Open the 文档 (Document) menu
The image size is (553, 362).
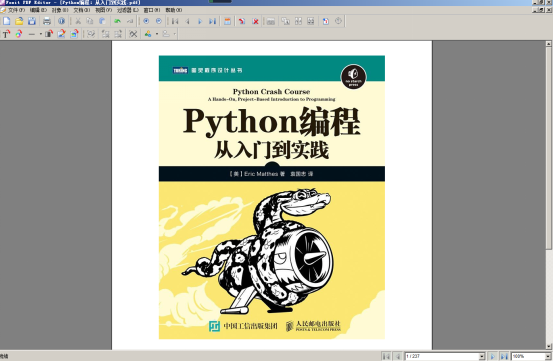81,10
